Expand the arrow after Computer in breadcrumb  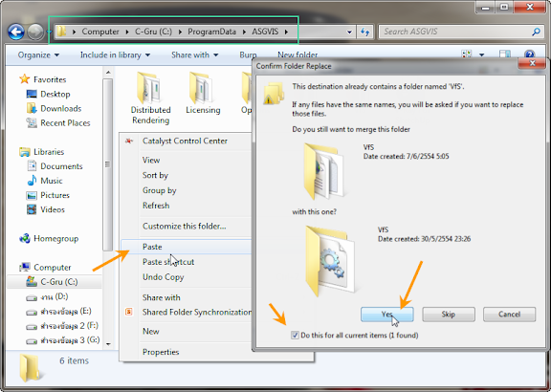(127, 32)
